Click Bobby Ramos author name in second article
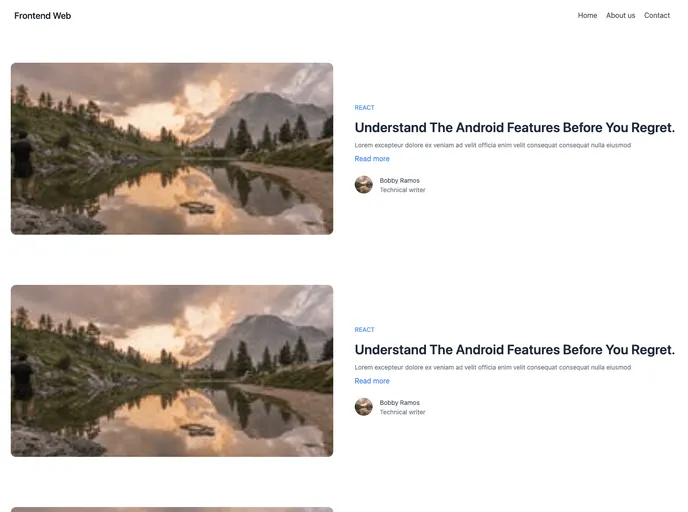Image resolution: width=688 pixels, height=512 pixels. pyautogui.click(x=399, y=403)
